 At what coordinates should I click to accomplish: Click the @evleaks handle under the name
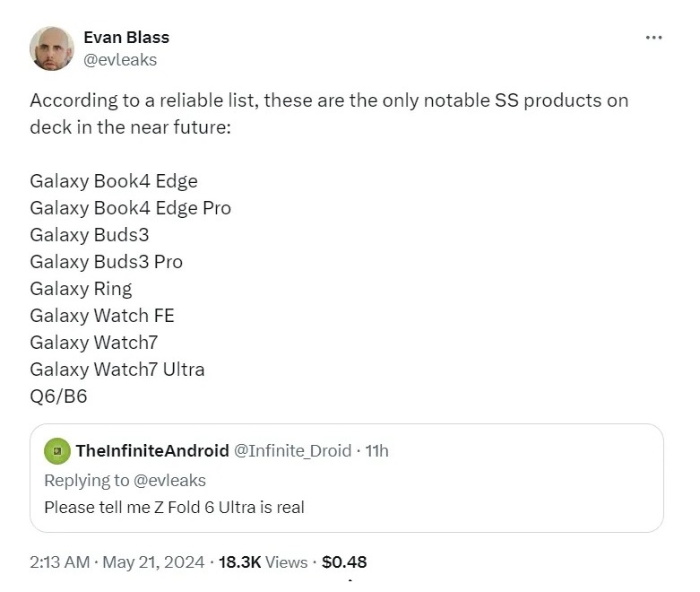pyautogui.click(x=119, y=59)
